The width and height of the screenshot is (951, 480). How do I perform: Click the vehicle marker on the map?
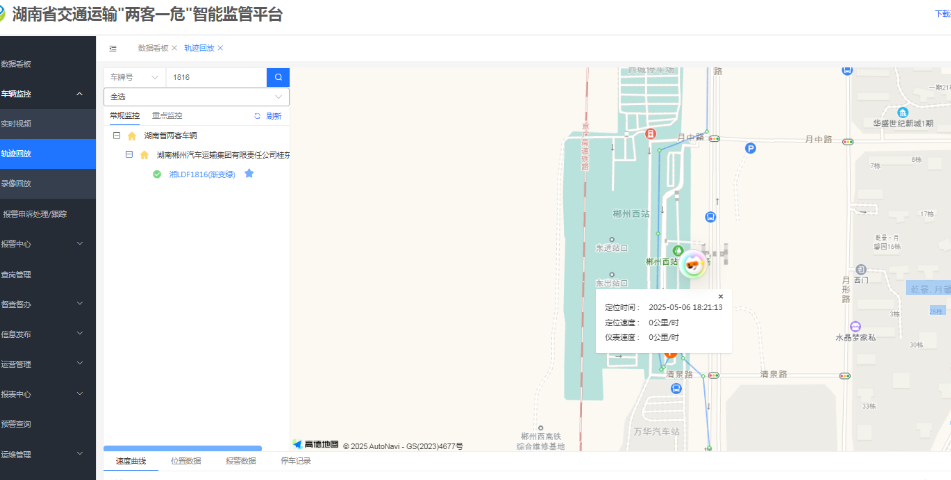click(692, 264)
